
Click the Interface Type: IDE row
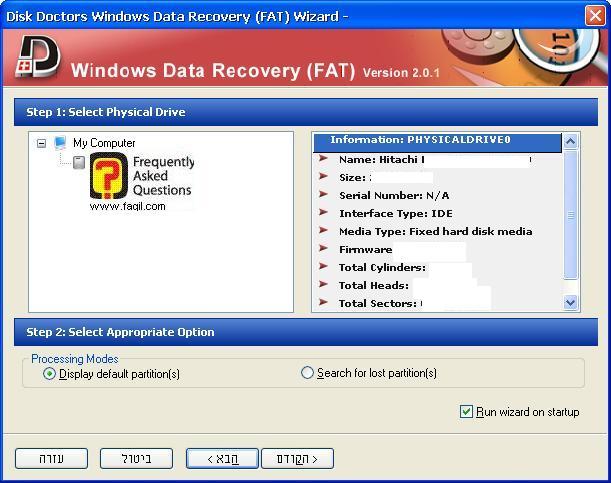point(438,213)
